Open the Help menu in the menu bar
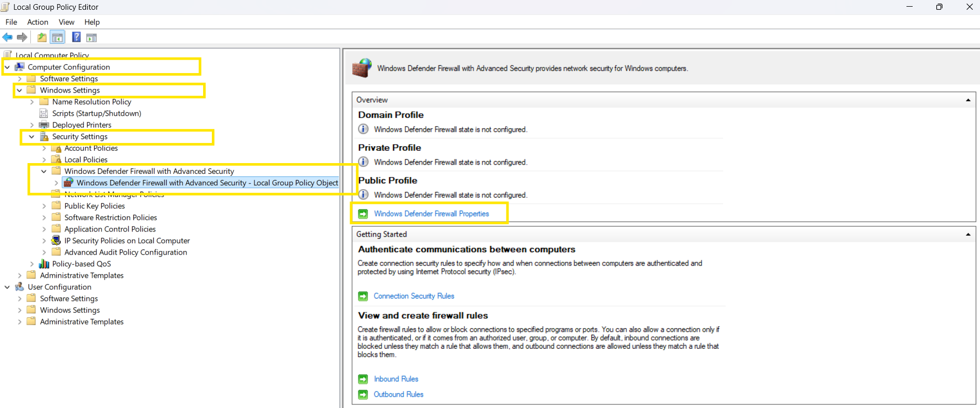Viewport: 980px width, 408px height. [92, 22]
